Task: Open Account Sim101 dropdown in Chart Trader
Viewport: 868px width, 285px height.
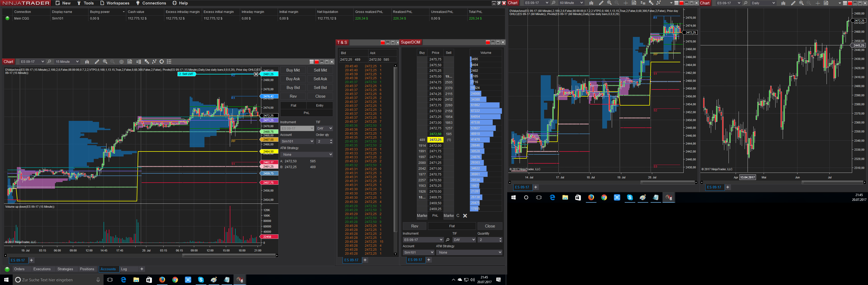Action: click(297, 141)
